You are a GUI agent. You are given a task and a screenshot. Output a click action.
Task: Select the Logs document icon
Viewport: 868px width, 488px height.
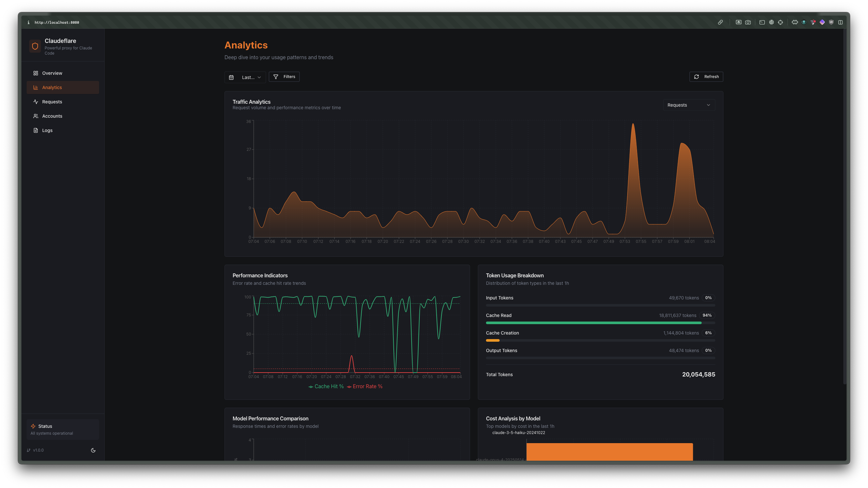coord(36,130)
